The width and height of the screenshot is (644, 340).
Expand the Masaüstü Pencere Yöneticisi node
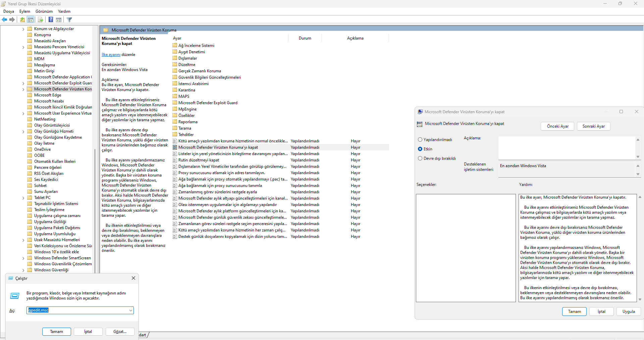[x=23, y=47]
